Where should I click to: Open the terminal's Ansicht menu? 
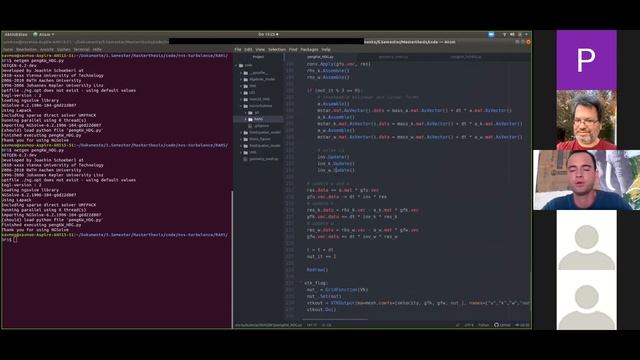tap(47, 49)
